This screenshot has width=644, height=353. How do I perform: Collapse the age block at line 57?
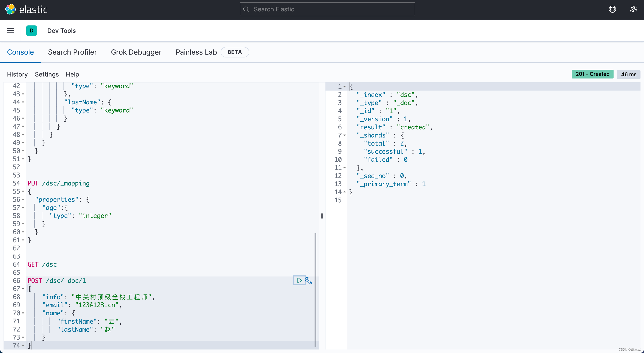[x=23, y=208]
